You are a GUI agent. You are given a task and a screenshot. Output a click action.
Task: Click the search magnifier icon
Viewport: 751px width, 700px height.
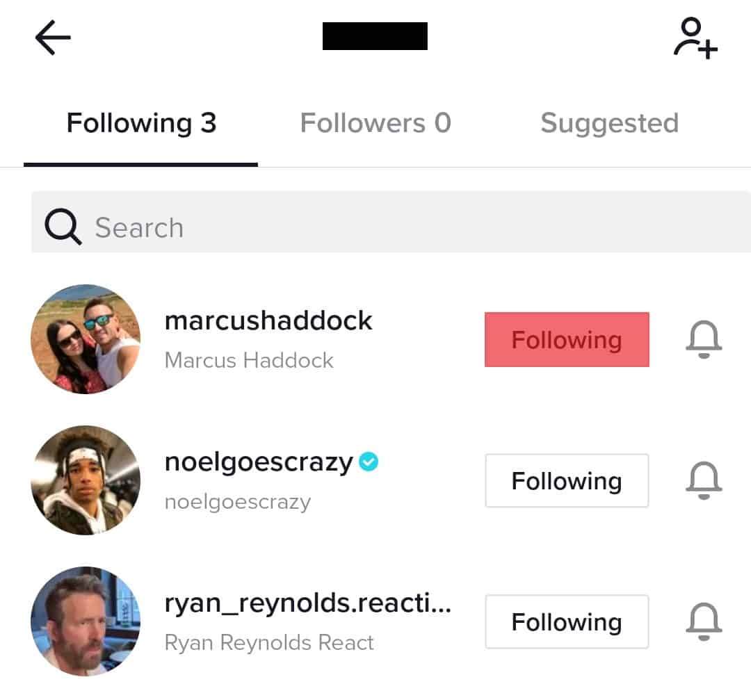pos(63,227)
